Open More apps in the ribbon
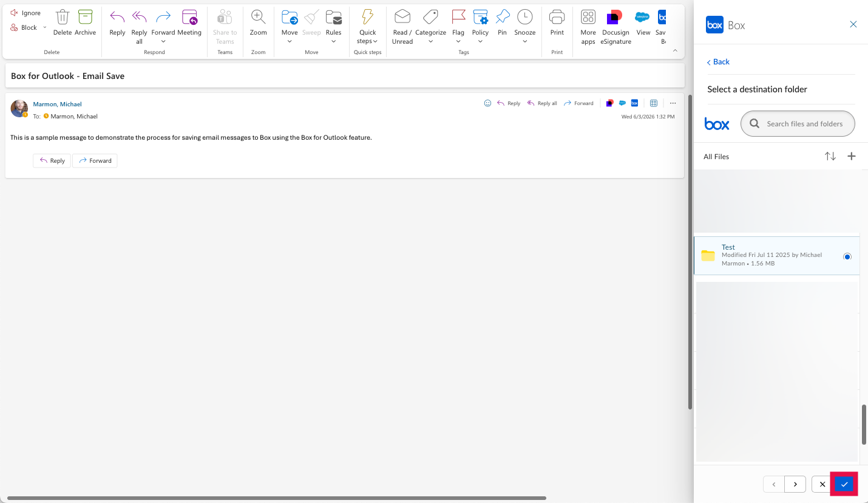 point(588,27)
